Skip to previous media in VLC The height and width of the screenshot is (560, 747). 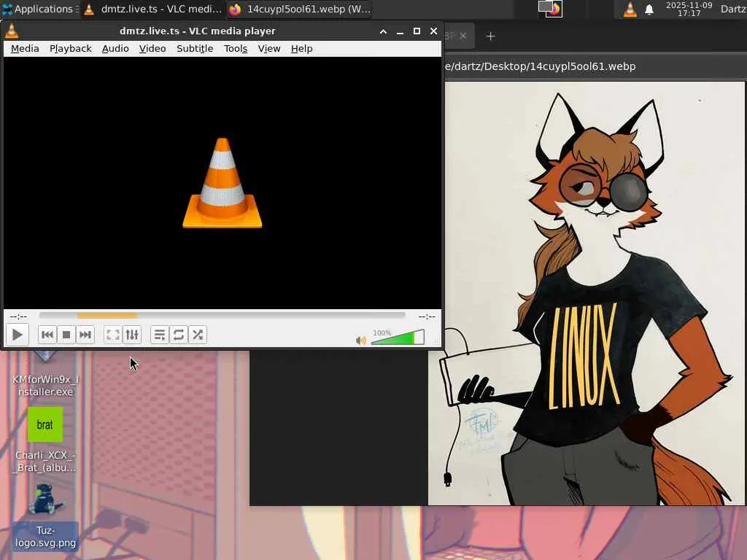pos(47,335)
